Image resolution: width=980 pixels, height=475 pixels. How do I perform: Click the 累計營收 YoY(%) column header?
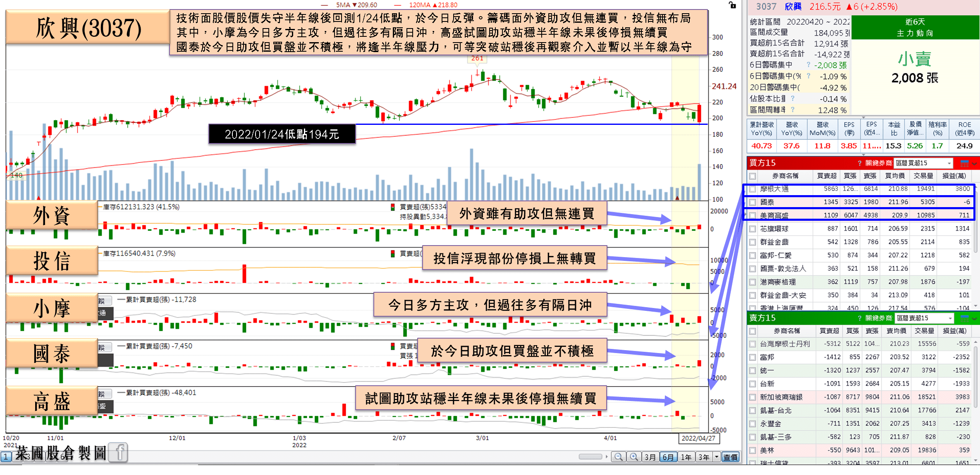point(762,129)
